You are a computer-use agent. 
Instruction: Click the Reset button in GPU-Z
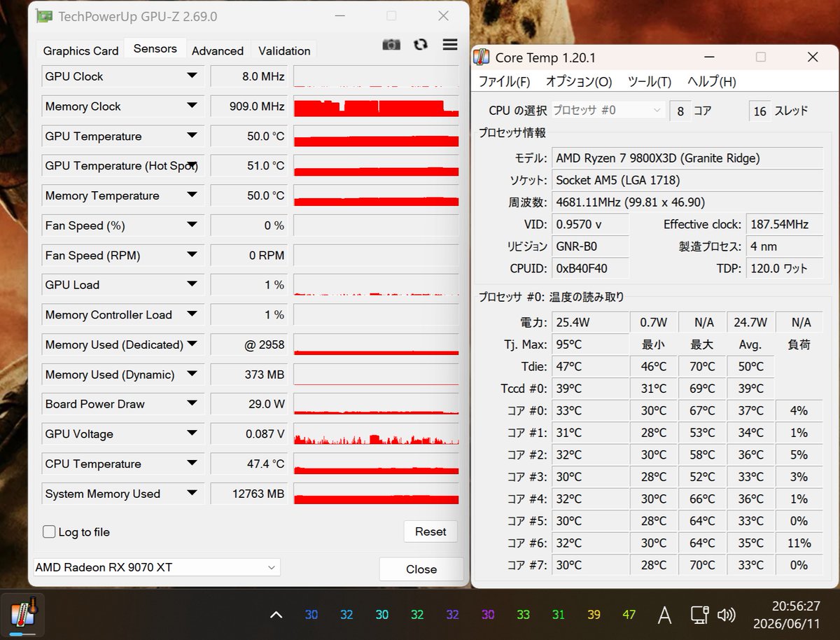[430, 531]
